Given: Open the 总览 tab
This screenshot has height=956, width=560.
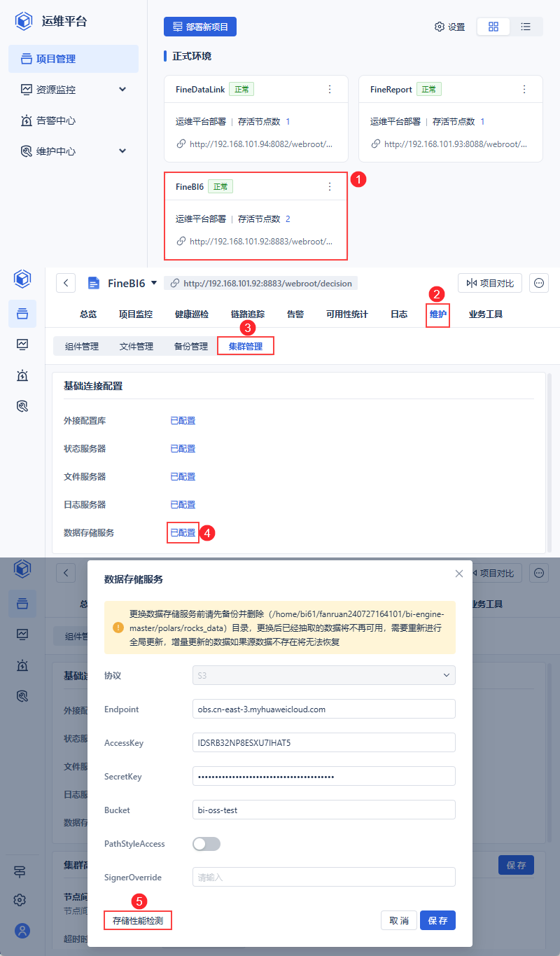Looking at the screenshot, I should pyautogui.click(x=88, y=314).
